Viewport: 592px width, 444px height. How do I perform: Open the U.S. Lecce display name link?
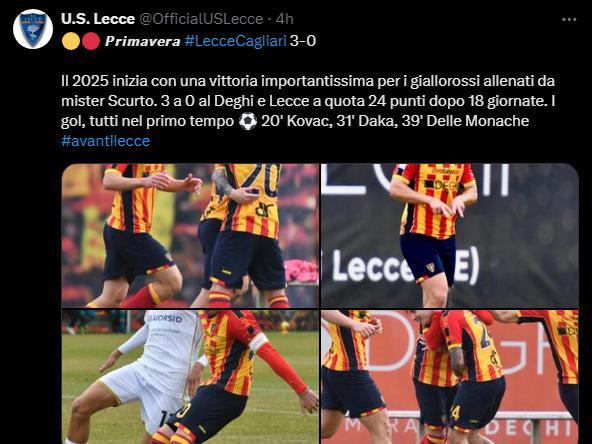[x=98, y=19]
